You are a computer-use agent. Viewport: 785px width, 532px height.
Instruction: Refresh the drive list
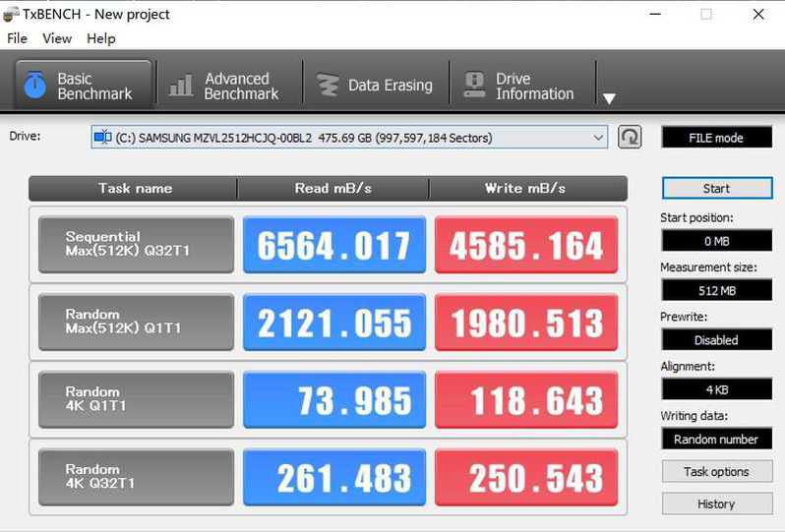click(630, 137)
